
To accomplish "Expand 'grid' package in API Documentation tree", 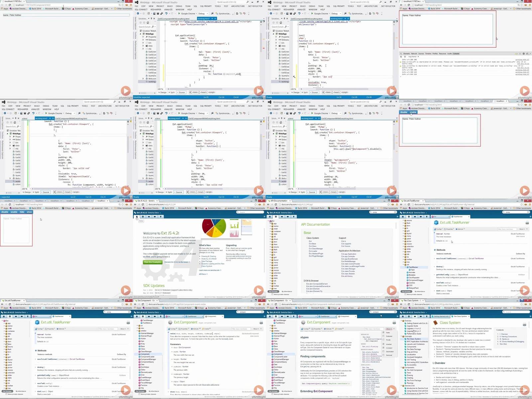I will tap(271, 257).
